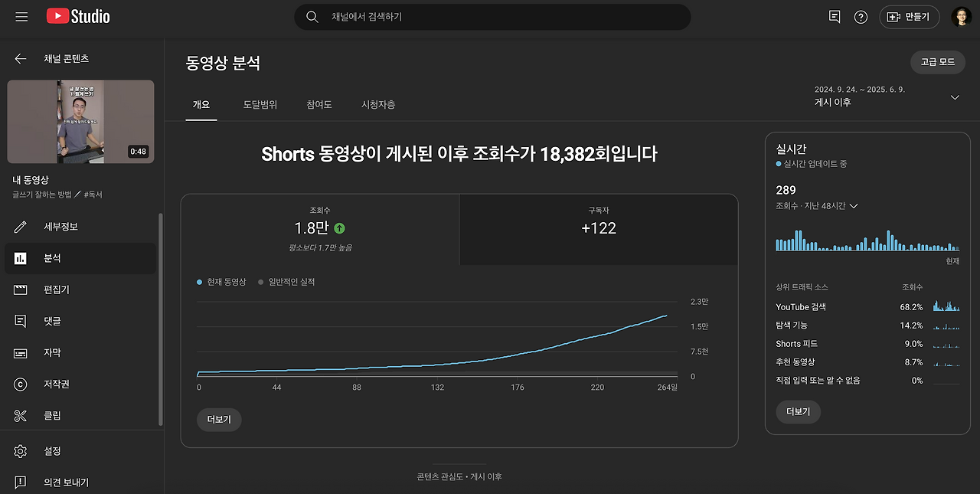
Task: Toggle the 현재 동영상 legend dot
Action: coord(198,282)
